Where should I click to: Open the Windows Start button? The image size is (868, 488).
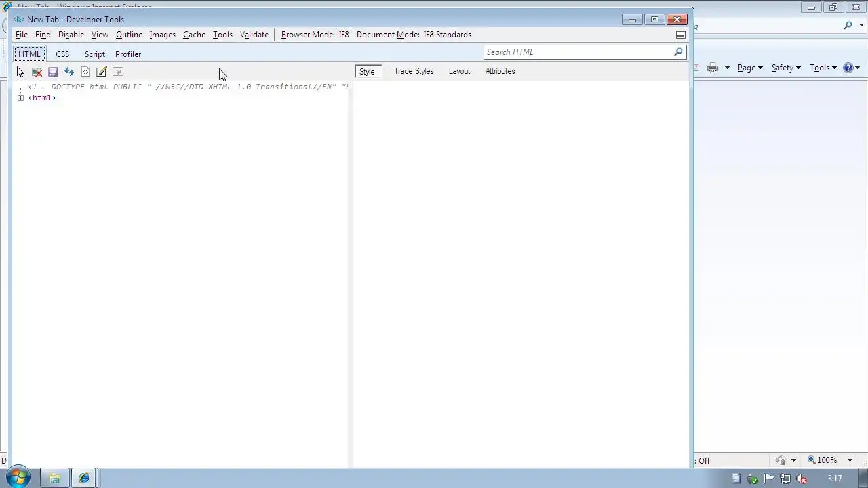(17, 478)
